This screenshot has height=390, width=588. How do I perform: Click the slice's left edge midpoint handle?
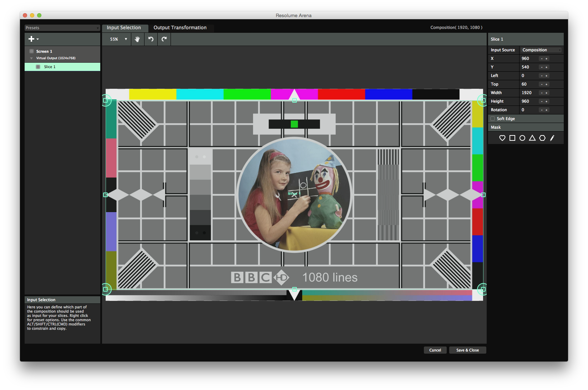pos(106,195)
